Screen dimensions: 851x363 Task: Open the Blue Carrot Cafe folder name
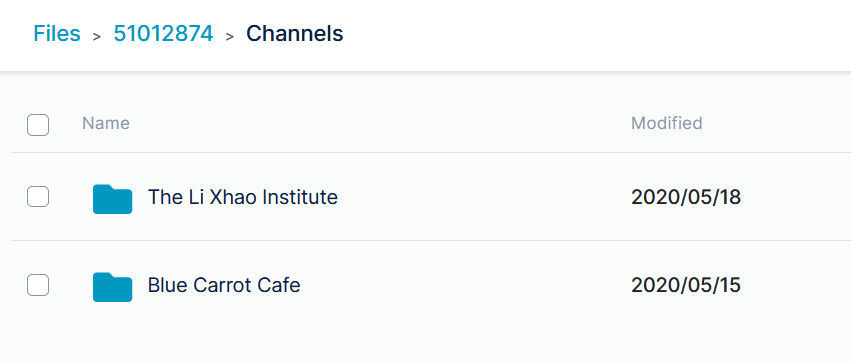[x=224, y=285]
